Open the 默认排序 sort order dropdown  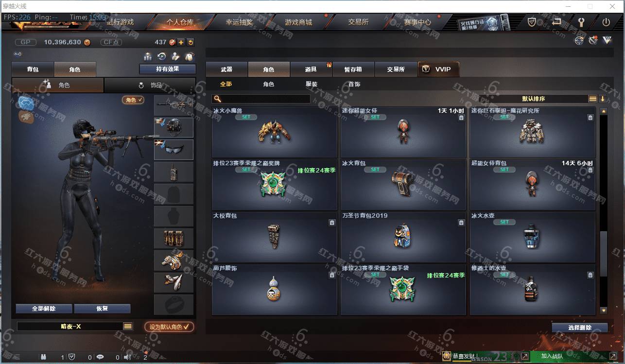coord(533,99)
